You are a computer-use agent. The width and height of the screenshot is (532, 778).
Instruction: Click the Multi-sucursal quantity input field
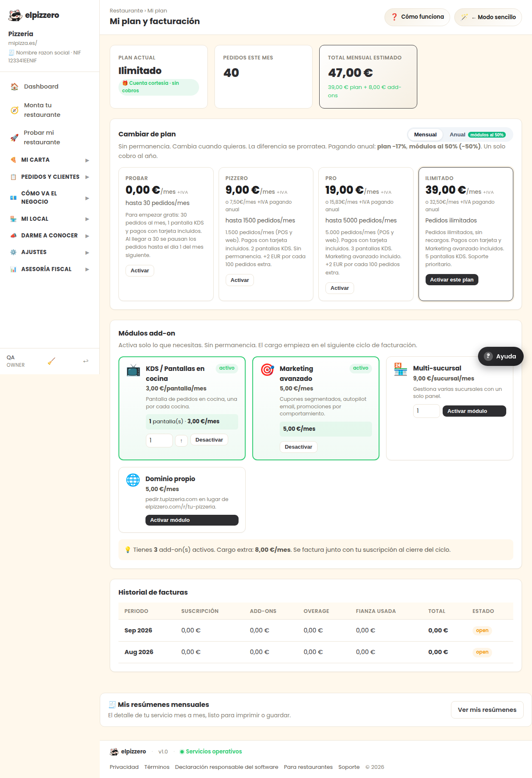[x=426, y=411]
